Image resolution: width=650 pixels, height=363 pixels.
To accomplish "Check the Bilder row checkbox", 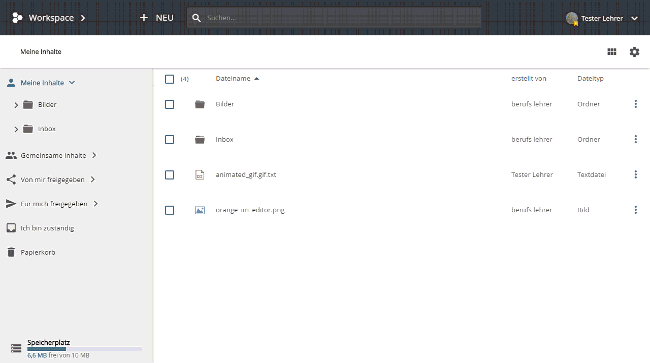I will pos(170,104).
